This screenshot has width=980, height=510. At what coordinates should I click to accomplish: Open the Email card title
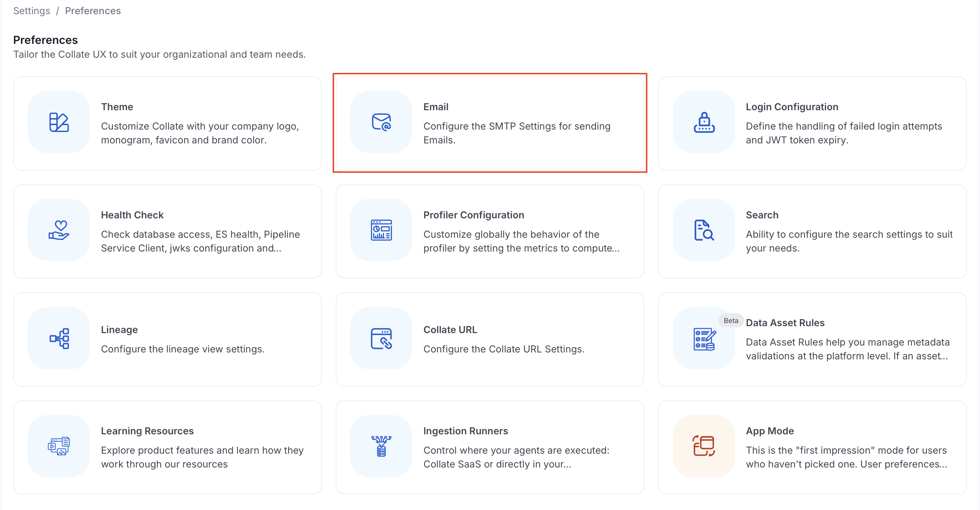(x=436, y=107)
